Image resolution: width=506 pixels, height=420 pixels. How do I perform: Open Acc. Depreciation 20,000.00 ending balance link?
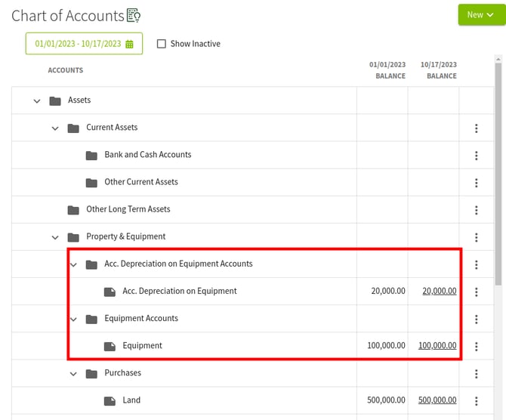click(x=439, y=292)
